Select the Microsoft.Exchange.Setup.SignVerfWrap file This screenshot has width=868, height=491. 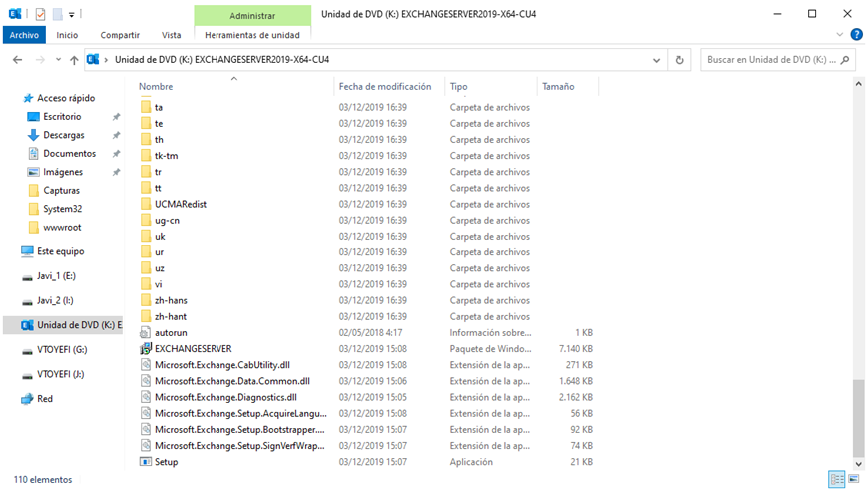coord(239,446)
